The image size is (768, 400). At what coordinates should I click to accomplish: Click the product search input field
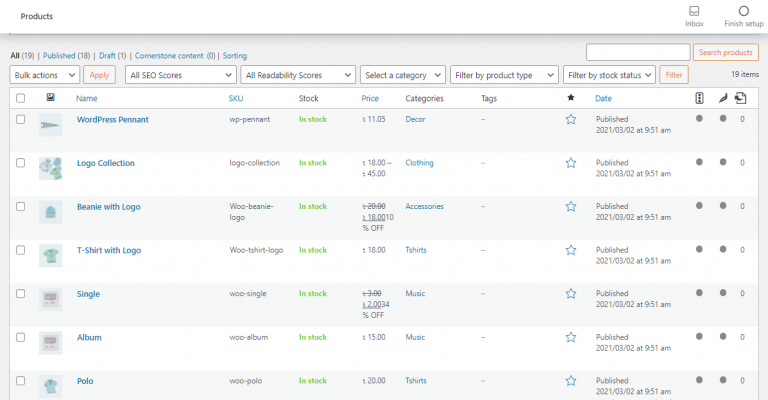637,52
